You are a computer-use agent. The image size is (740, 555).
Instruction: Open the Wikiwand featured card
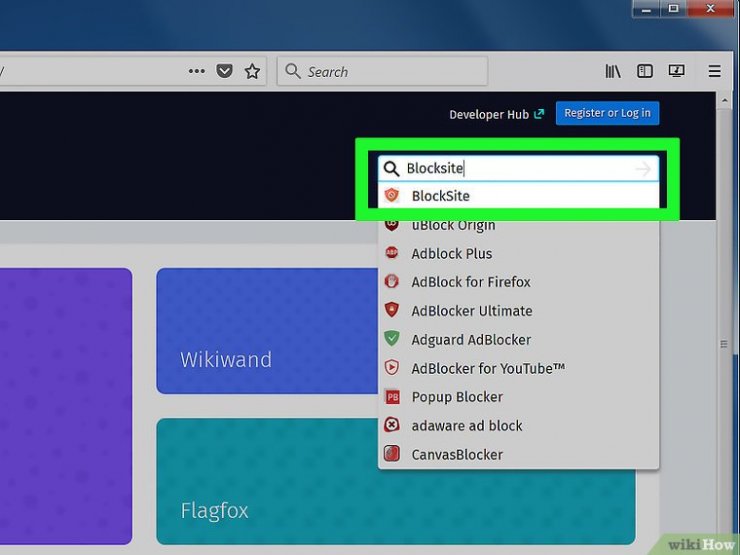click(267, 331)
